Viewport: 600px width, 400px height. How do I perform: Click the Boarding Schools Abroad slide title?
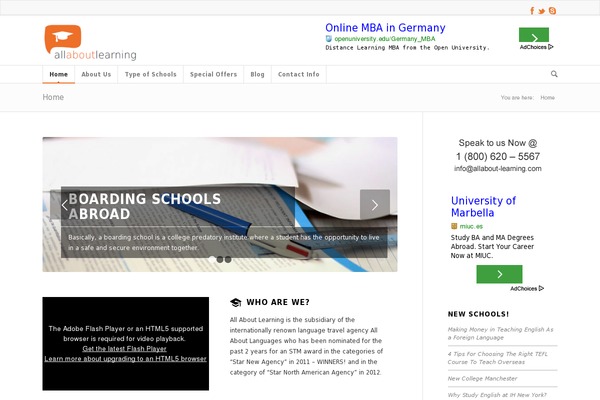pyautogui.click(x=145, y=206)
